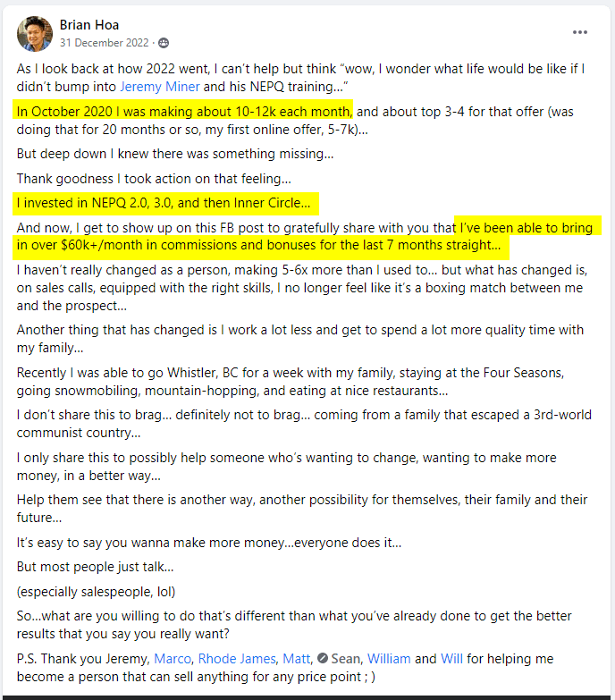Click the badge icon before Sean

click(323, 659)
